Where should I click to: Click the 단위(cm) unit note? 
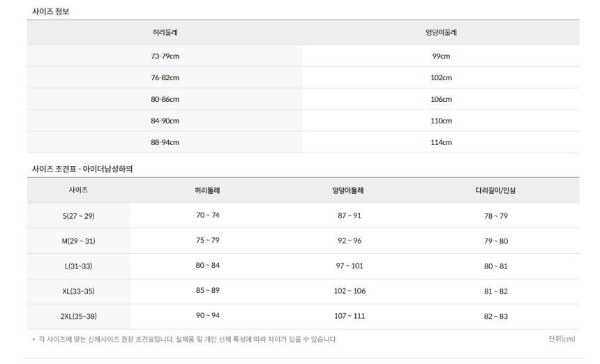click(562, 339)
